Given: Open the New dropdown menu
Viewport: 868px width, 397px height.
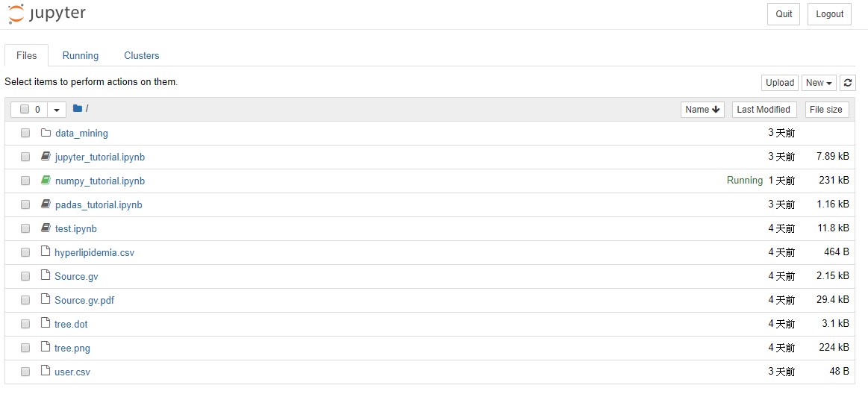Looking at the screenshot, I should [x=819, y=83].
